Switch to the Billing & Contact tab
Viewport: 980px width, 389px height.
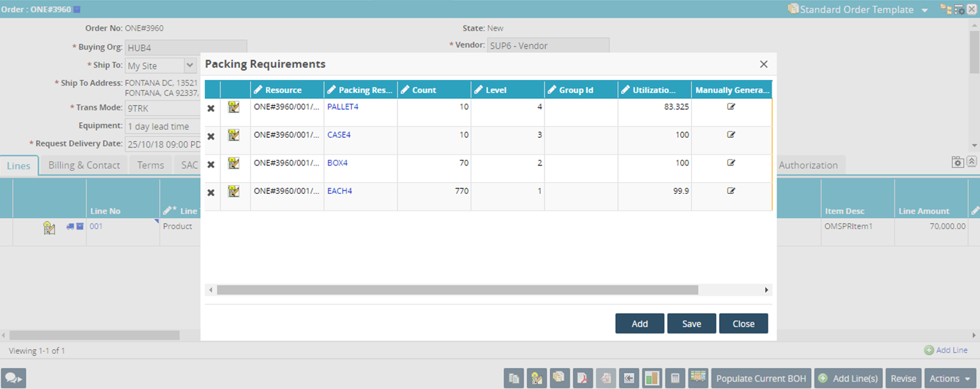(84, 165)
